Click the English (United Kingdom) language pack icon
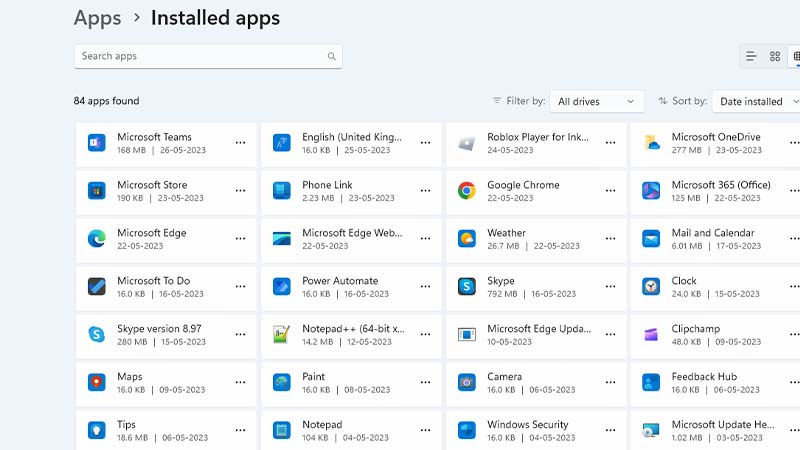 coord(282,143)
